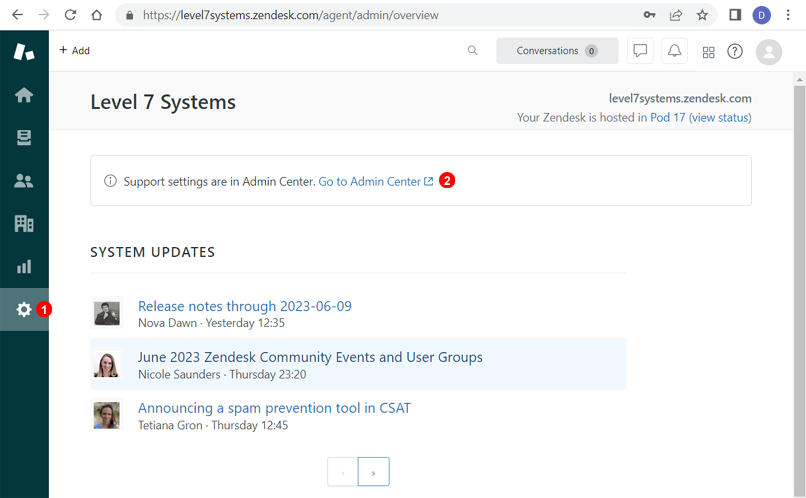The width and height of the screenshot is (806, 498).
Task: Open the user profile avatar
Action: (769, 52)
